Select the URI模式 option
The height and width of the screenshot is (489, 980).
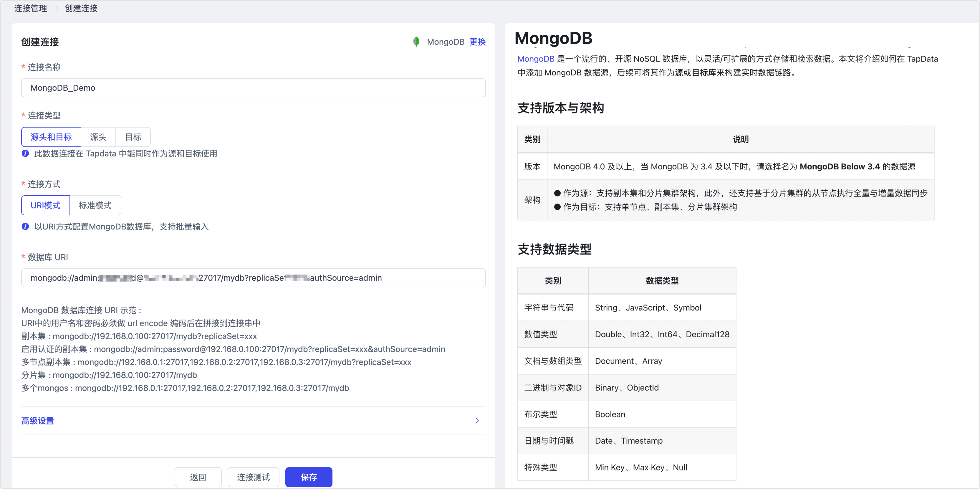pyautogui.click(x=45, y=205)
